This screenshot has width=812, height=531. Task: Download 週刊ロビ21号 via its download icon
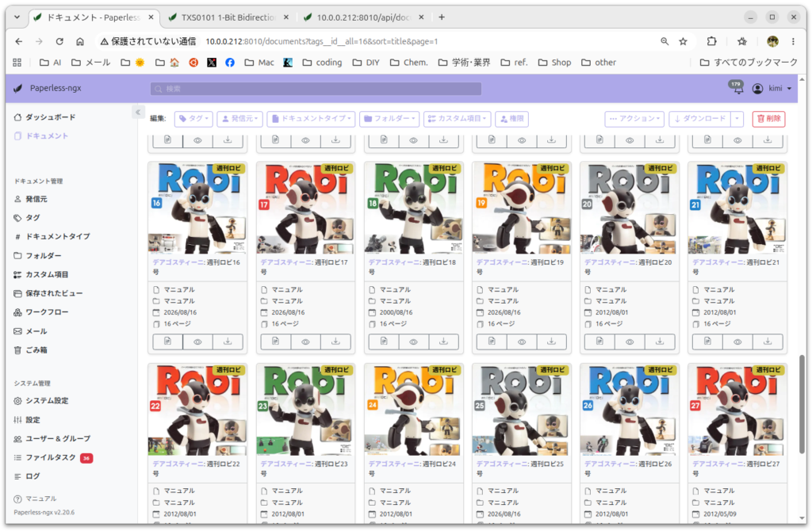pos(768,342)
